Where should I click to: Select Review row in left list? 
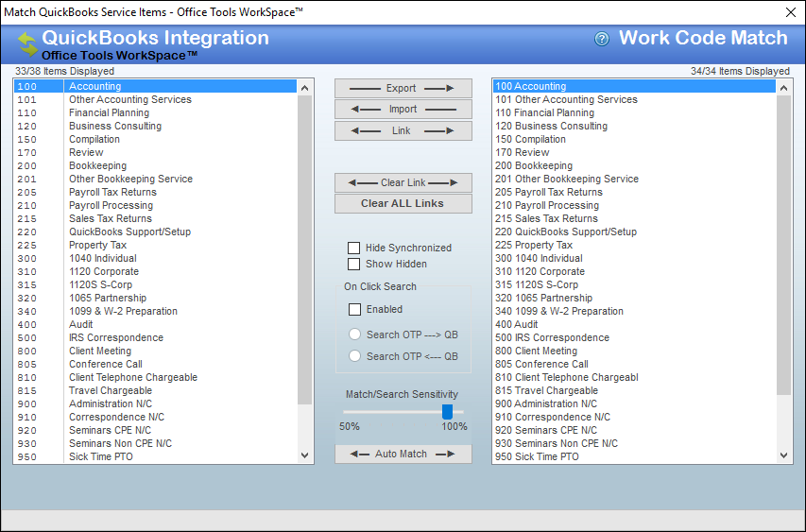156,153
